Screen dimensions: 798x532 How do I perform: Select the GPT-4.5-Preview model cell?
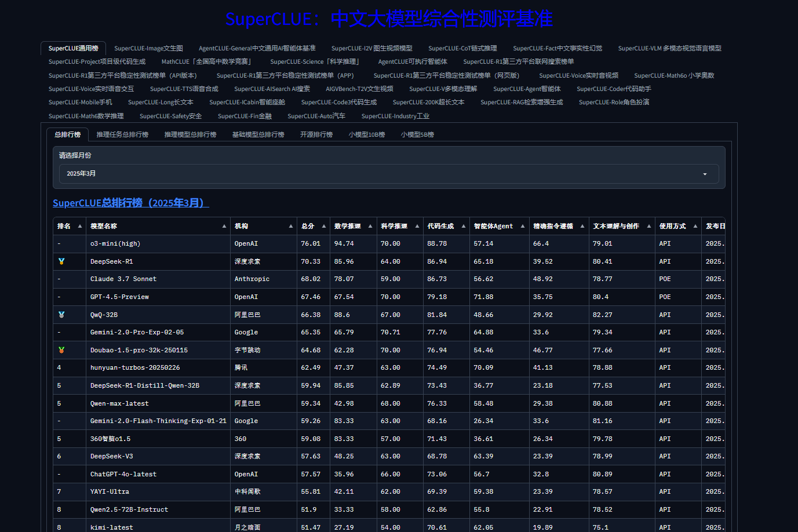[x=158, y=297]
